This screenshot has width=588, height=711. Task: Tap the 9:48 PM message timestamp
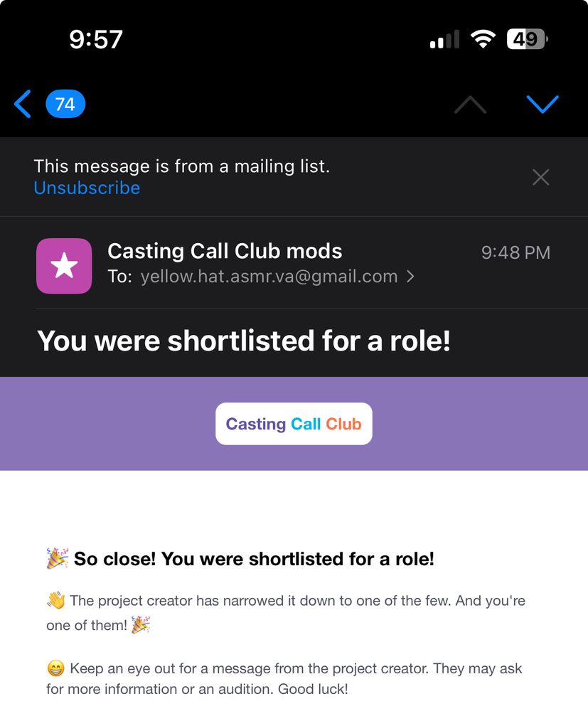(x=515, y=252)
